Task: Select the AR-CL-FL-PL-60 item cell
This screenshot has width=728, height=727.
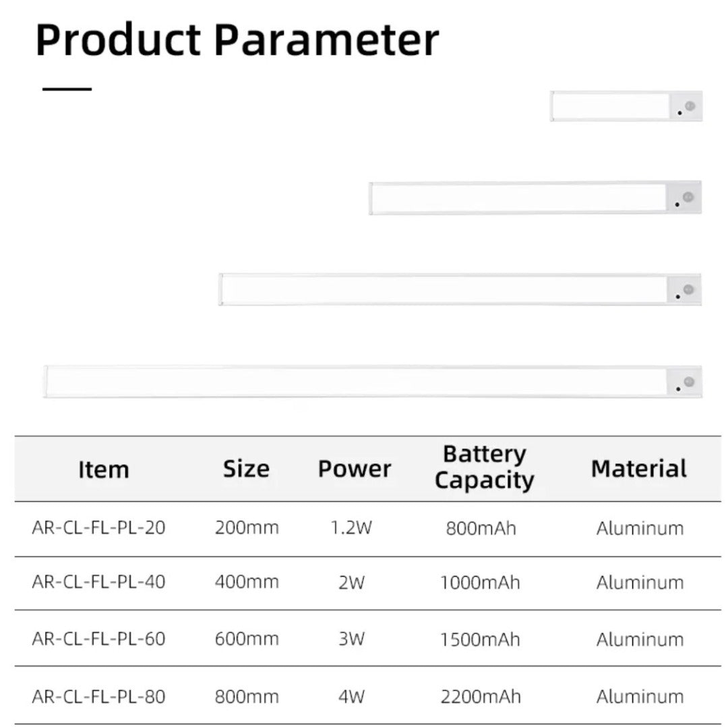Action: pyautogui.click(x=98, y=639)
